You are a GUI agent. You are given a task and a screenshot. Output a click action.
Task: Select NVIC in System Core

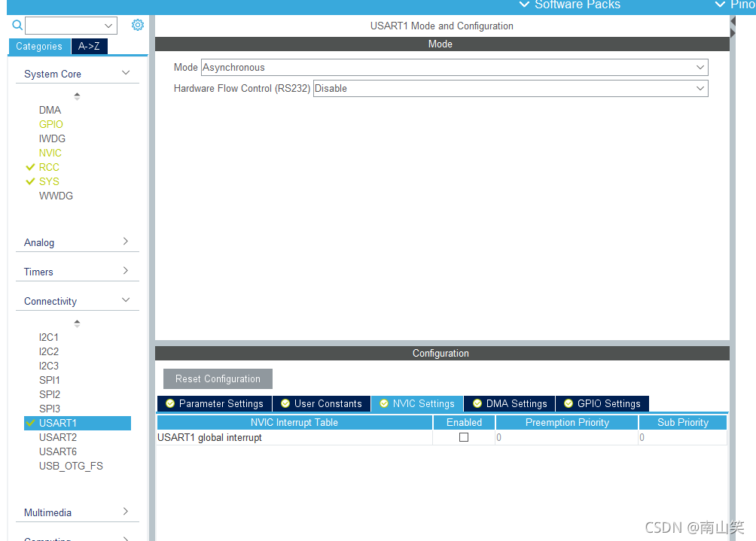pyautogui.click(x=50, y=153)
